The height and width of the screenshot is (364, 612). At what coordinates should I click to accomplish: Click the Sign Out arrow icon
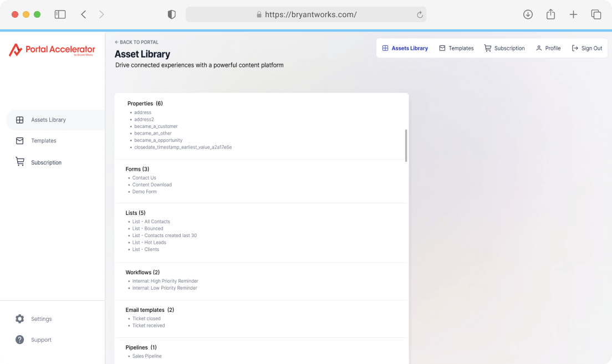(x=575, y=48)
